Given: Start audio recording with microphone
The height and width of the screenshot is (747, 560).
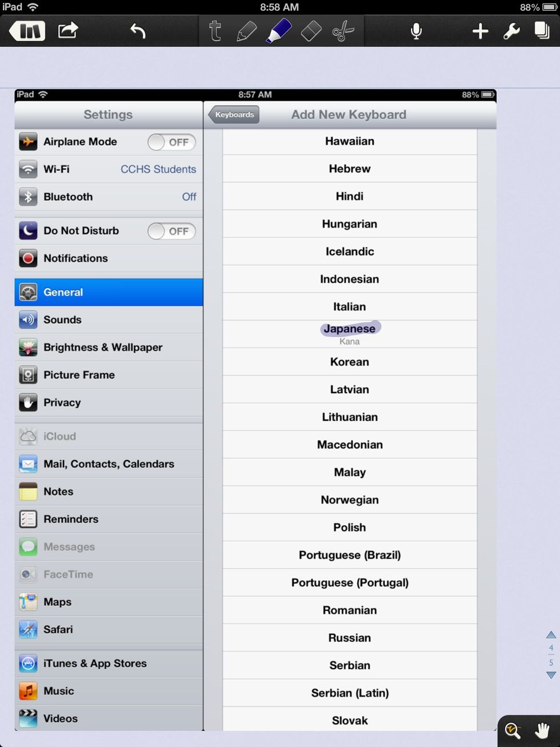Looking at the screenshot, I should 417,31.
